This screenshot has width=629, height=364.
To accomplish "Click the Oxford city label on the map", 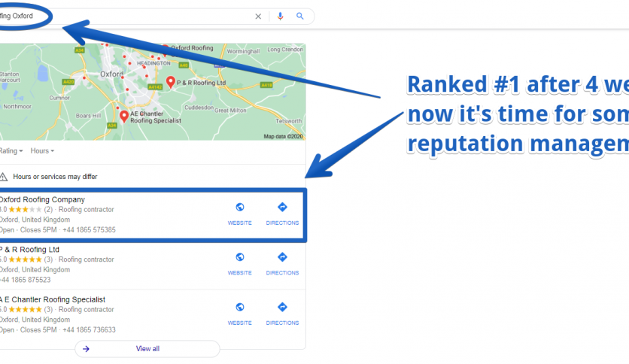I will click(x=111, y=74).
